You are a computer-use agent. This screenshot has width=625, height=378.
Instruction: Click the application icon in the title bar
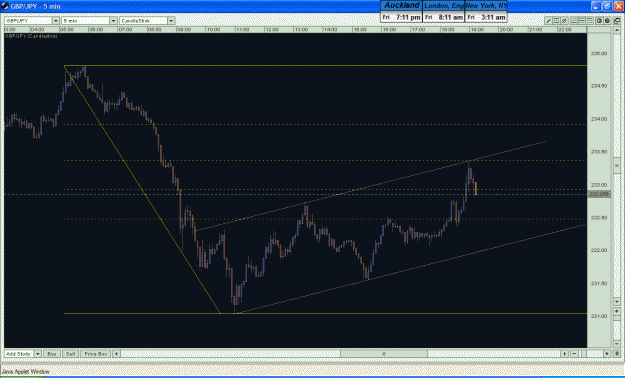pyautogui.click(x=5, y=6)
